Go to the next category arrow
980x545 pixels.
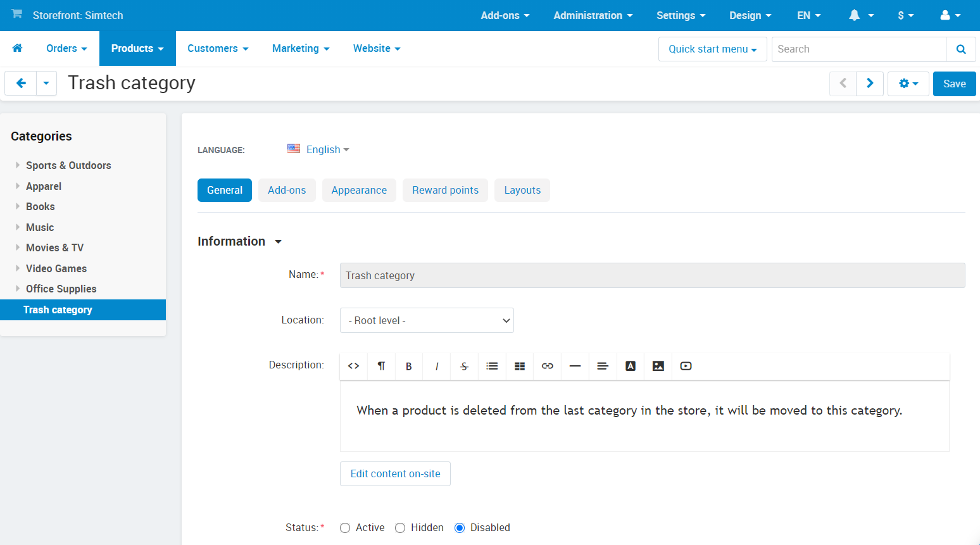point(870,83)
